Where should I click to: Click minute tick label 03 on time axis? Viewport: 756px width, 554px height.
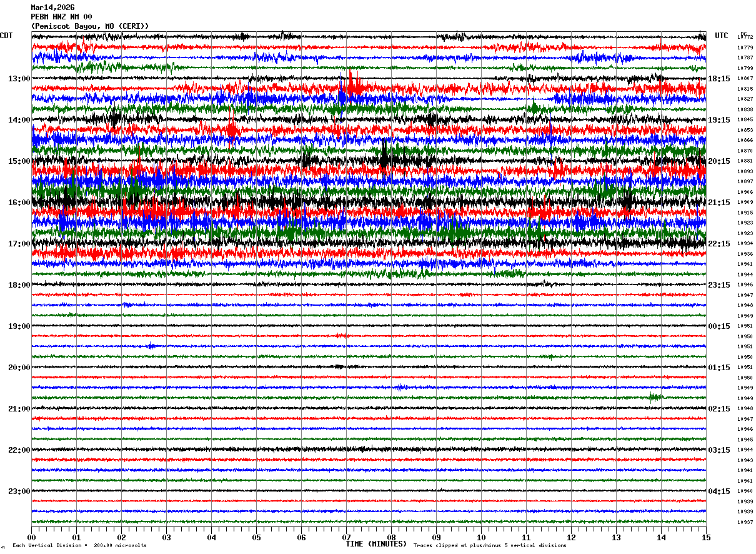click(166, 537)
